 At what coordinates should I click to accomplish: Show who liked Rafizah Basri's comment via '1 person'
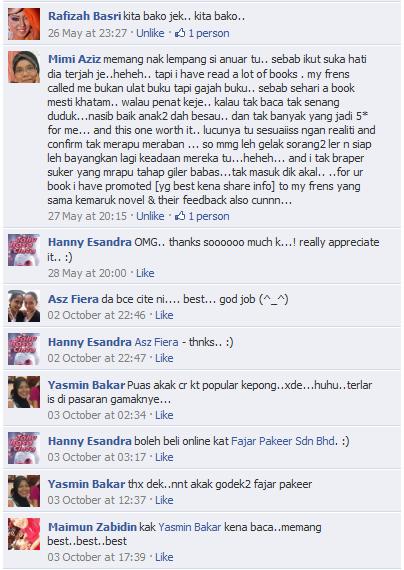tap(209, 33)
